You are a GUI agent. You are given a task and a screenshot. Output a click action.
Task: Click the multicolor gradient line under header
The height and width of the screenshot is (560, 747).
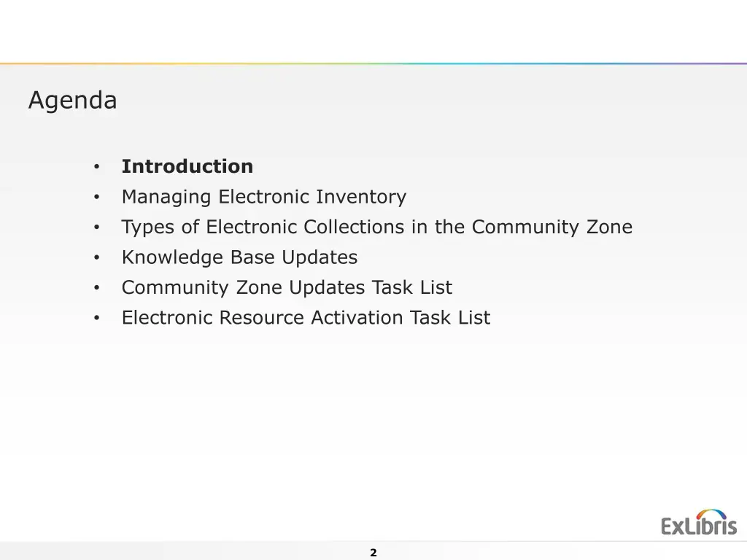pyautogui.click(x=373, y=63)
